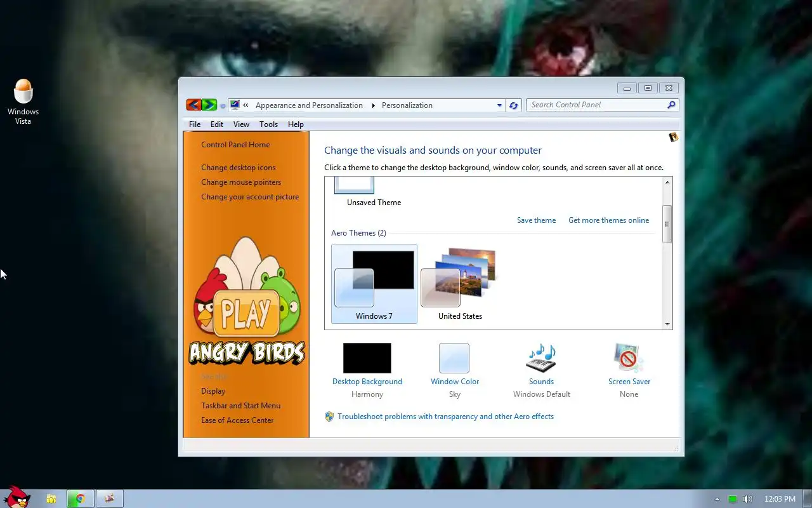Viewport: 812px width, 508px height.
Task: Click the green Forward arrow button
Action: coord(209,105)
